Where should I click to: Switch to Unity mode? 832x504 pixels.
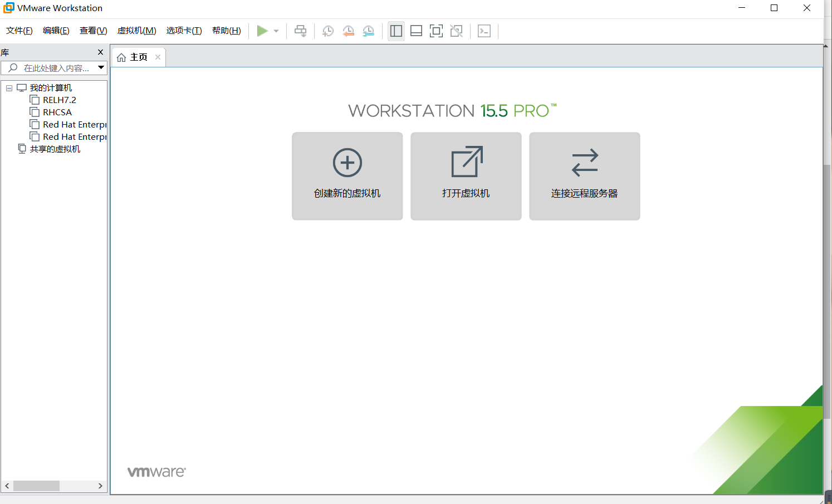456,31
